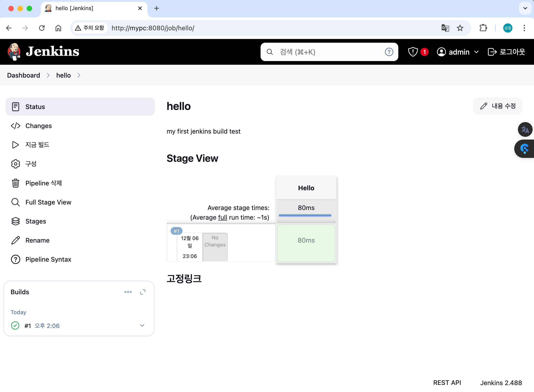Select the Changes sidebar item
Viewport: 534px width, 392px height.
click(x=38, y=126)
